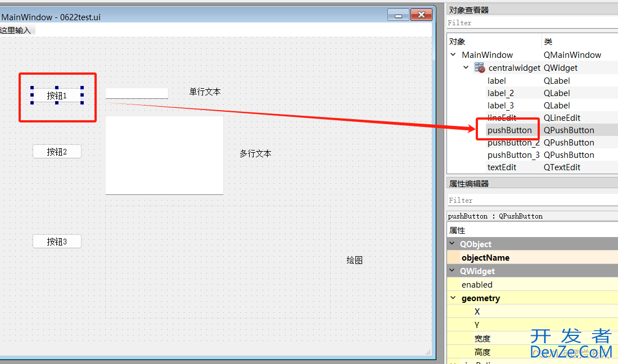
Task: Click the Object Inspector filter field
Action: pyautogui.click(x=533, y=23)
